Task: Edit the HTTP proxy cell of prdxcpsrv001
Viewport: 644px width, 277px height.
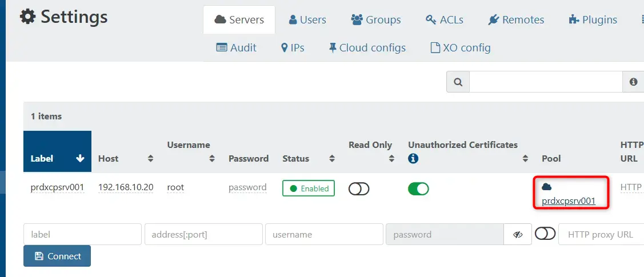Action: coord(631,187)
